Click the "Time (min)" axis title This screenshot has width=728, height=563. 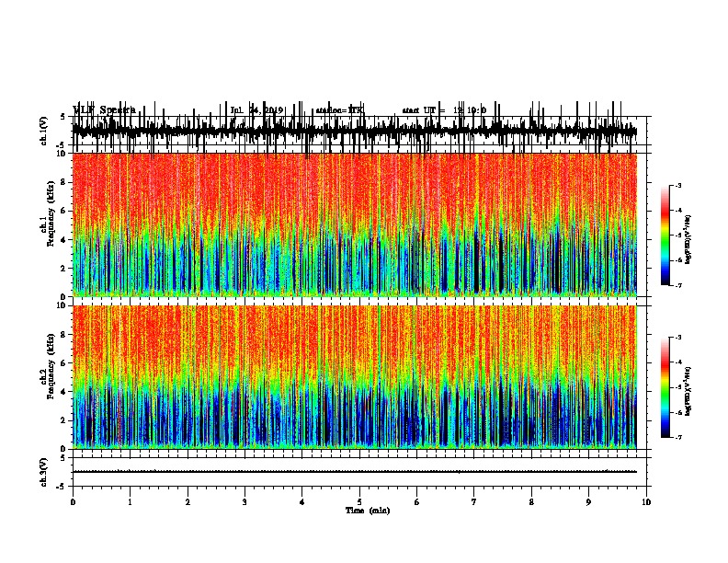pyautogui.click(x=368, y=511)
